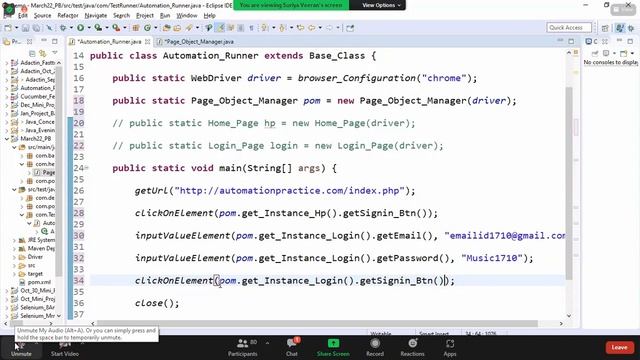640x360 pixels.
Task: Click the External Tools run icon
Action: pyautogui.click(x=116, y=28)
